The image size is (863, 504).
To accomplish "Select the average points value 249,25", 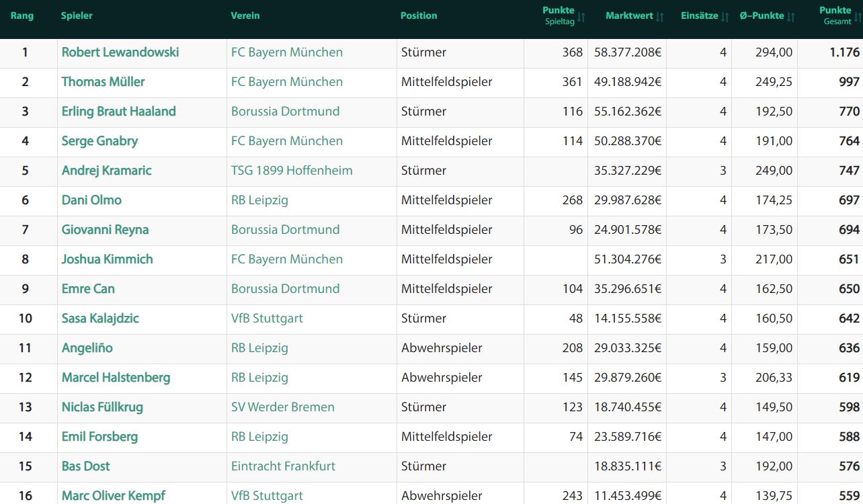I will [x=774, y=82].
